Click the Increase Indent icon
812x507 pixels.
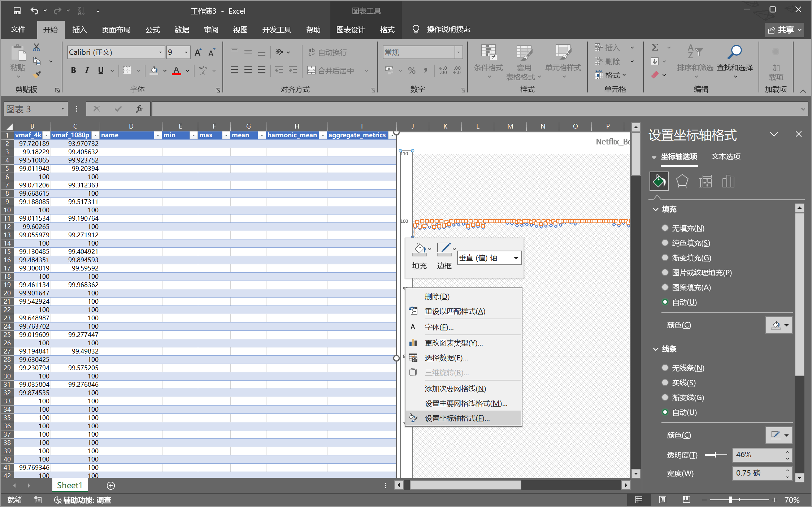293,70
